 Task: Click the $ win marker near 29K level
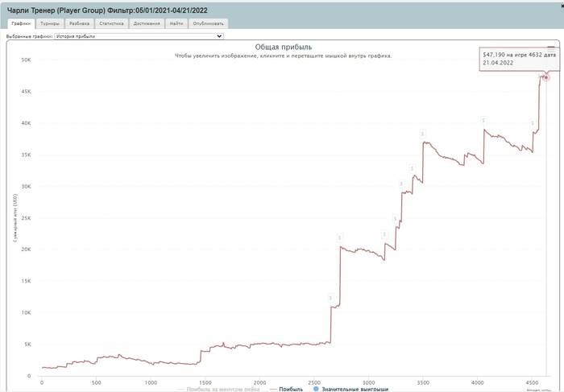click(x=401, y=184)
